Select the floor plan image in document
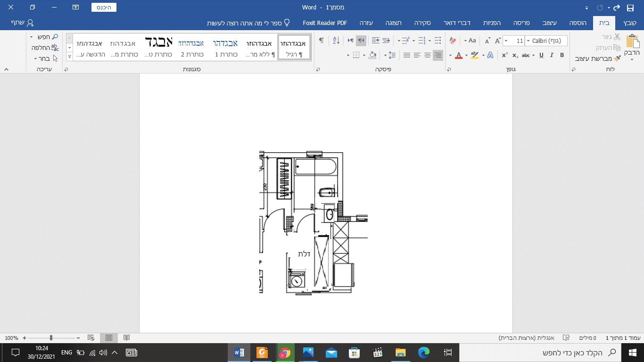 [x=314, y=222]
